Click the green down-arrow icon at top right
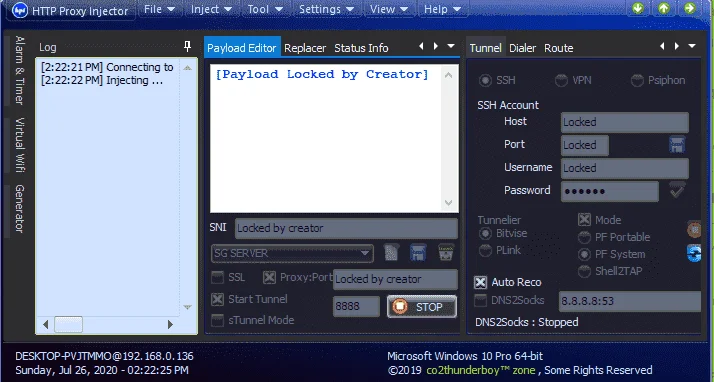The width and height of the screenshot is (714, 382). click(638, 8)
